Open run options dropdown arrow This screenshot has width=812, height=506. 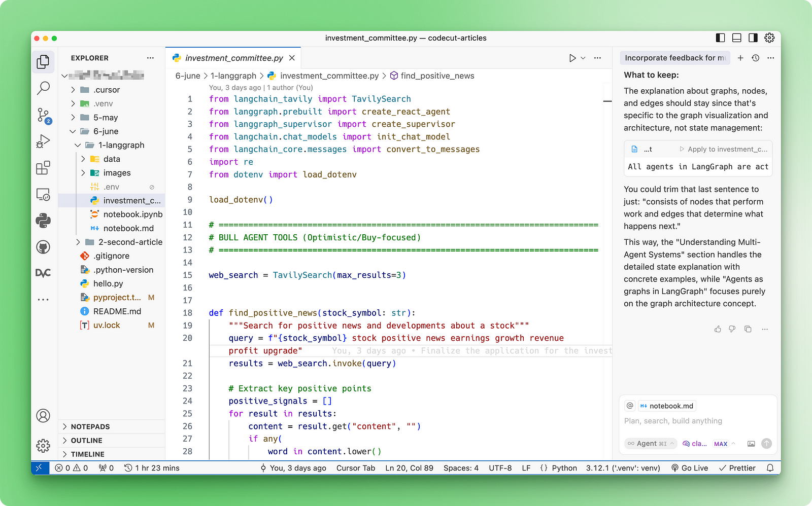(583, 58)
